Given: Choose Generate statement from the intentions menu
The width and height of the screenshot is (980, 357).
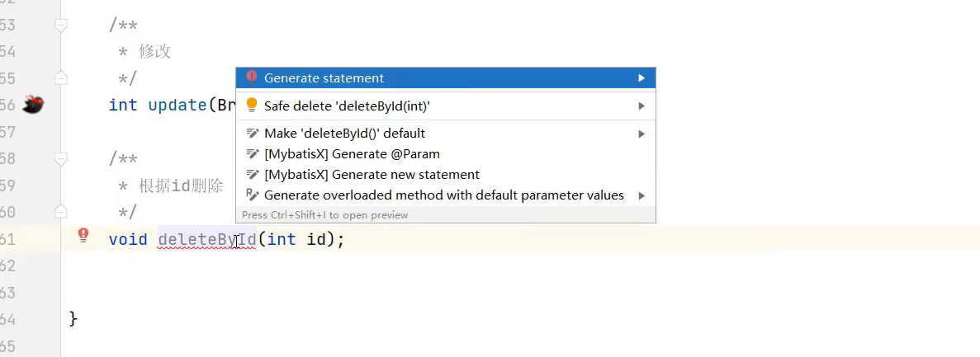Looking at the screenshot, I should (324, 78).
